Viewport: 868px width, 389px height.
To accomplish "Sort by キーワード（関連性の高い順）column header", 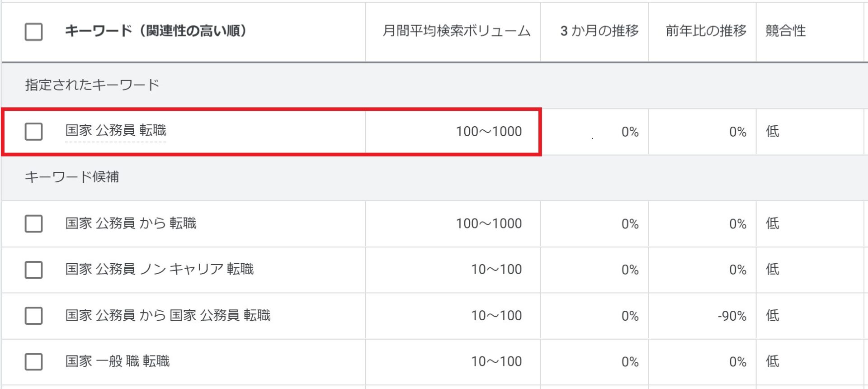I will (x=156, y=31).
